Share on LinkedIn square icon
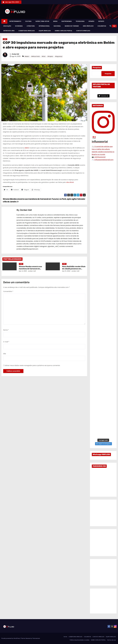Image resolution: width=118 pixels, height=644 pixels. (x=75, y=195)
